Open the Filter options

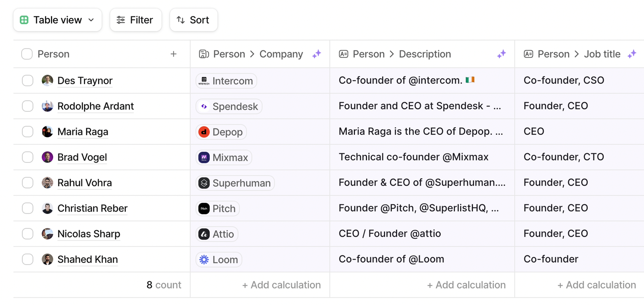click(x=136, y=20)
